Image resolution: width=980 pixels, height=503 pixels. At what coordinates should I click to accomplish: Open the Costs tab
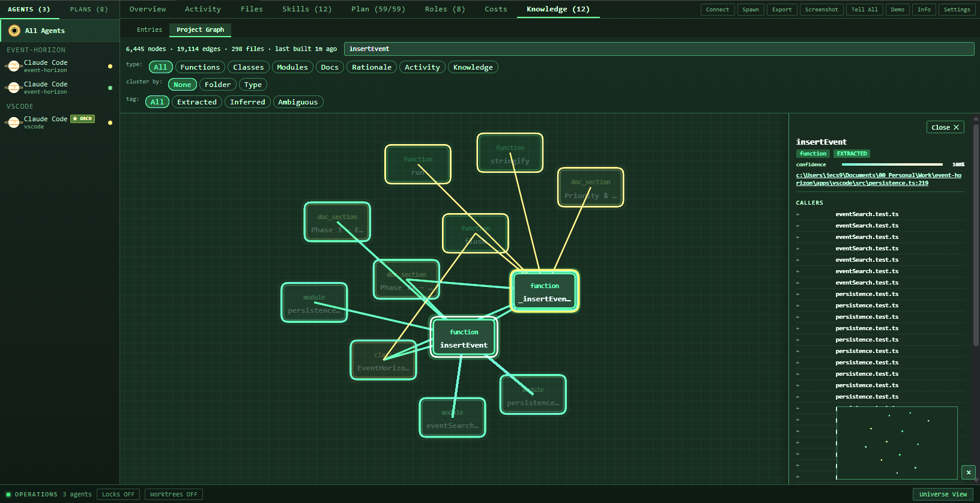[x=496, y=9]
